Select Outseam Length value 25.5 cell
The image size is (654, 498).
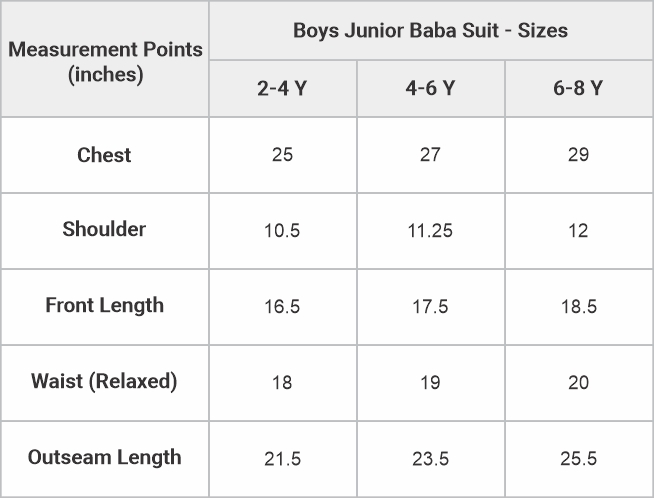[578, 459]
